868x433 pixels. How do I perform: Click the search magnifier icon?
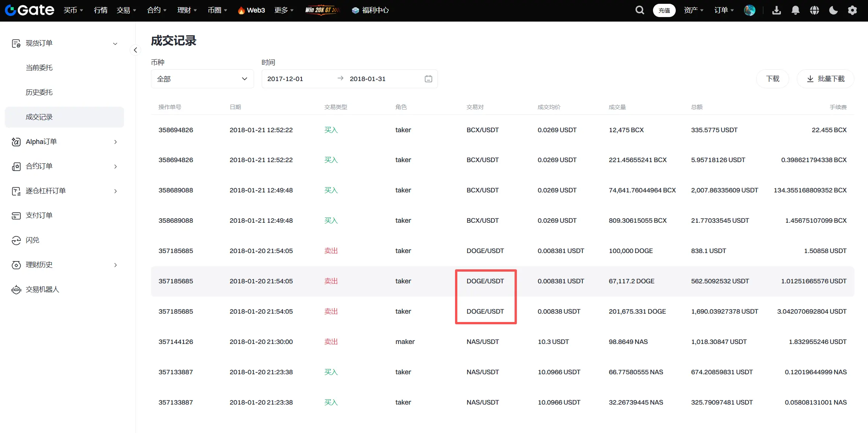tap(640, 10)
